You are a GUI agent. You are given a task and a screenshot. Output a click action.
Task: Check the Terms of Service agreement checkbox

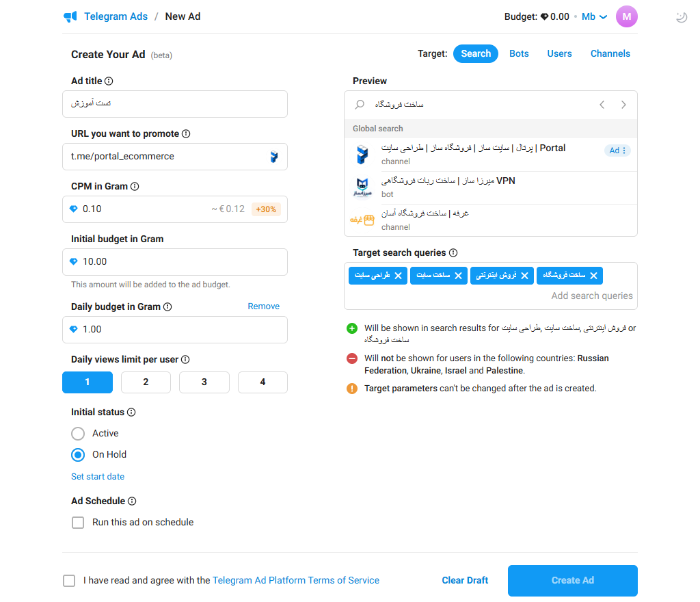[69, 581]
